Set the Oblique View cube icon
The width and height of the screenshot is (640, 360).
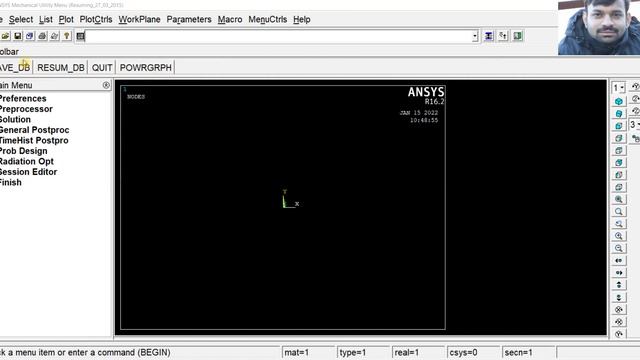(619, 113)
